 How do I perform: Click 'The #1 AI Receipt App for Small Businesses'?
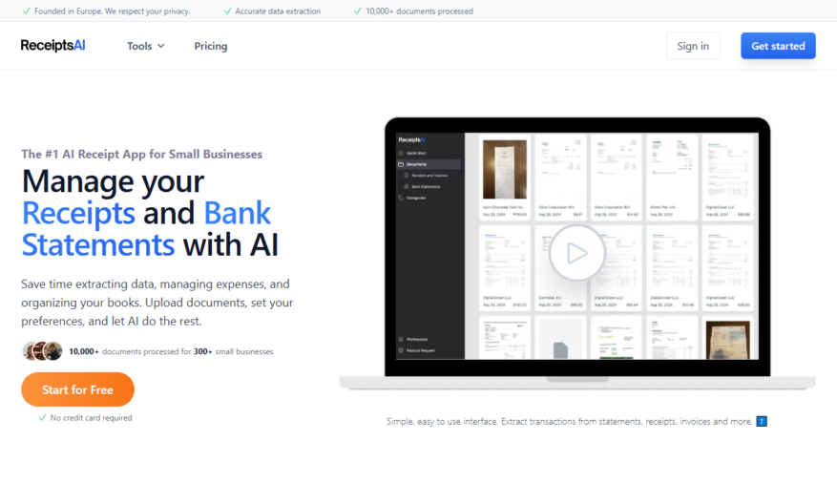point(141,154)
